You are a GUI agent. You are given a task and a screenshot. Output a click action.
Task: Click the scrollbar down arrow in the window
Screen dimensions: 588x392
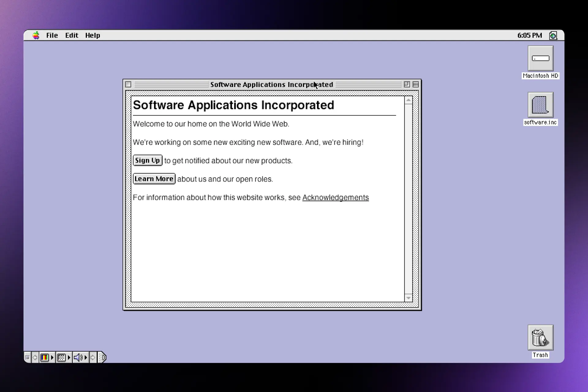pyautogui.click(x=408, y=298)
